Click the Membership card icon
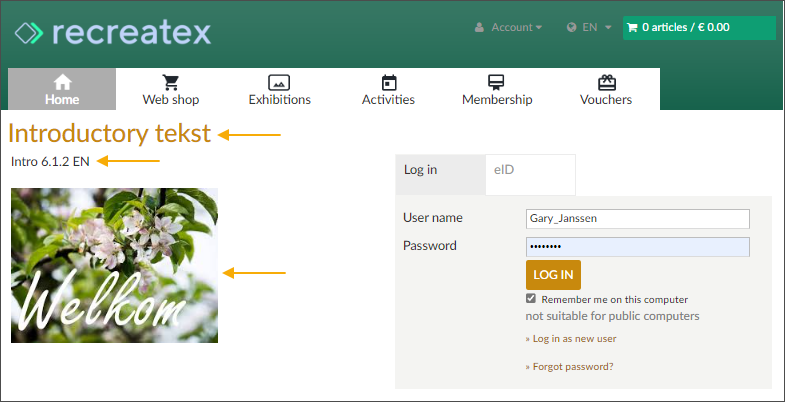Viewport: 785px width, 402px height. pyautogui.click(x=496, y=82)
